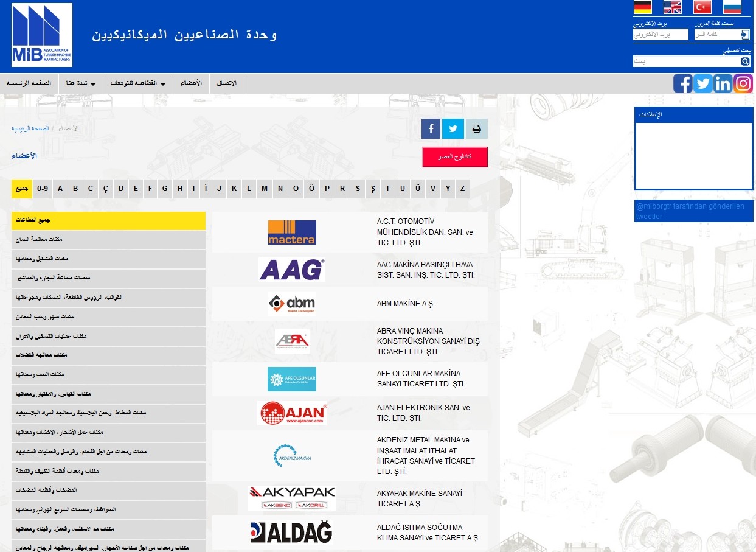
Task: Select مكنات التشكيل ومعداتها sector
Action: click(x=108, y=259)
